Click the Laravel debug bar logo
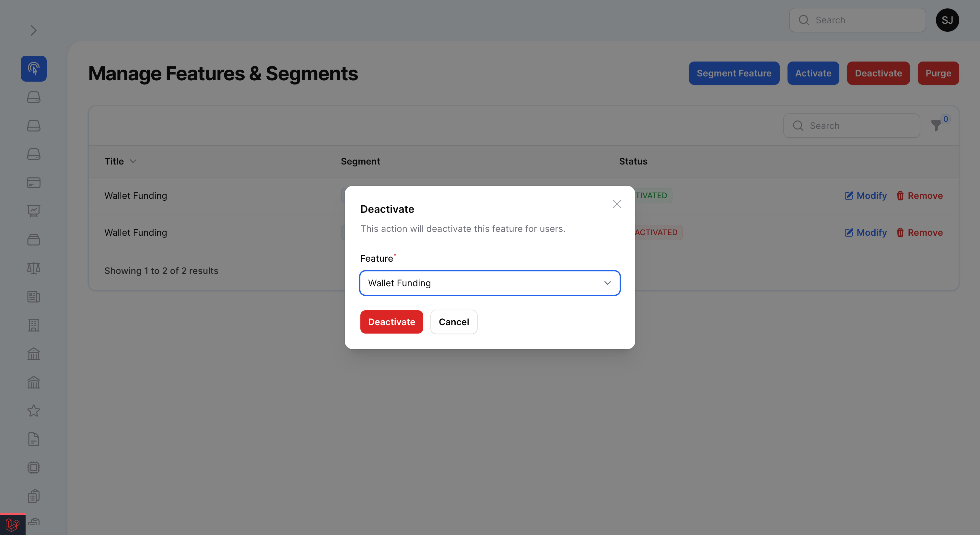The height and width of the screenshot is (535, 980). pos(13,525)
